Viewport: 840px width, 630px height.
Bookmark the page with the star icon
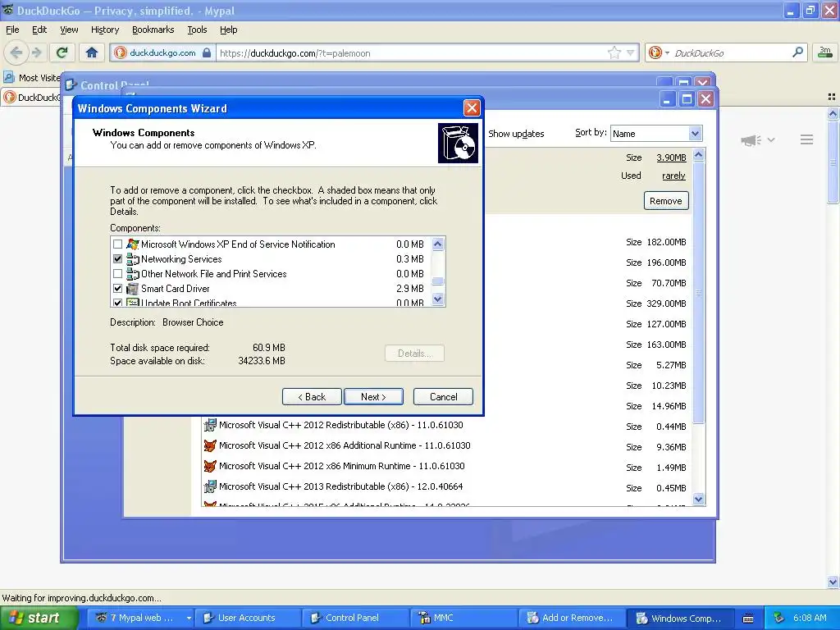coord(614,52)
